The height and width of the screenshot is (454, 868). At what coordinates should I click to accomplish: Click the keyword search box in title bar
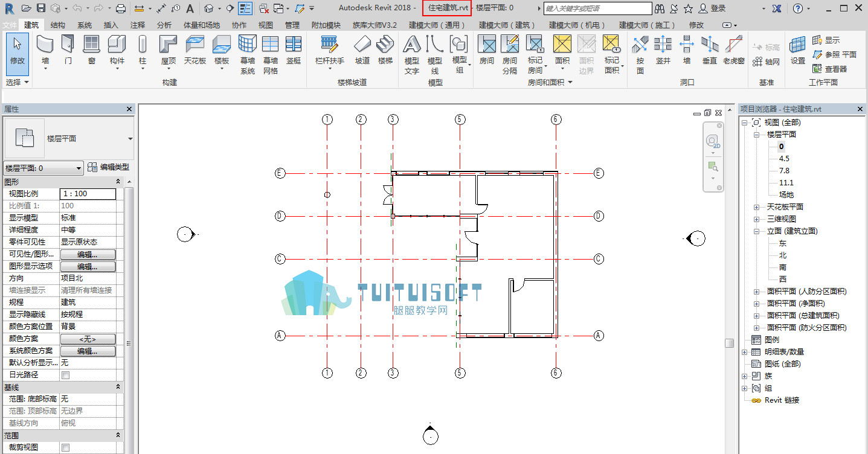pyautogui.click(x=597, y=8)
